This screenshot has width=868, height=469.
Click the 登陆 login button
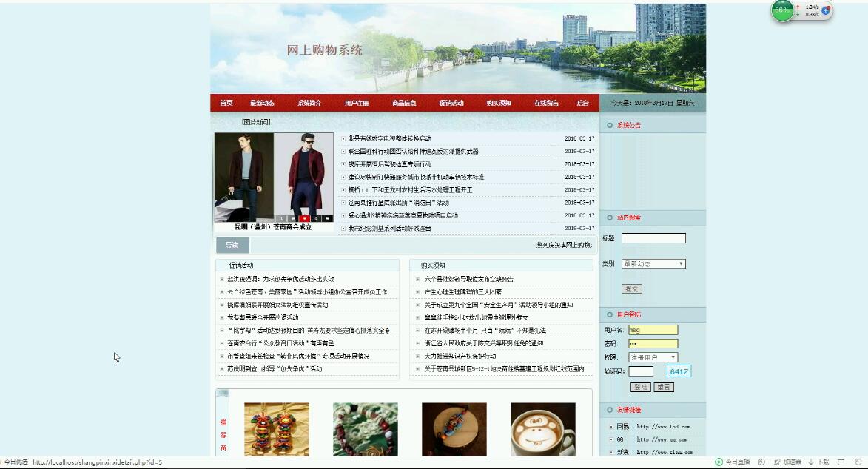pos(641,387)
